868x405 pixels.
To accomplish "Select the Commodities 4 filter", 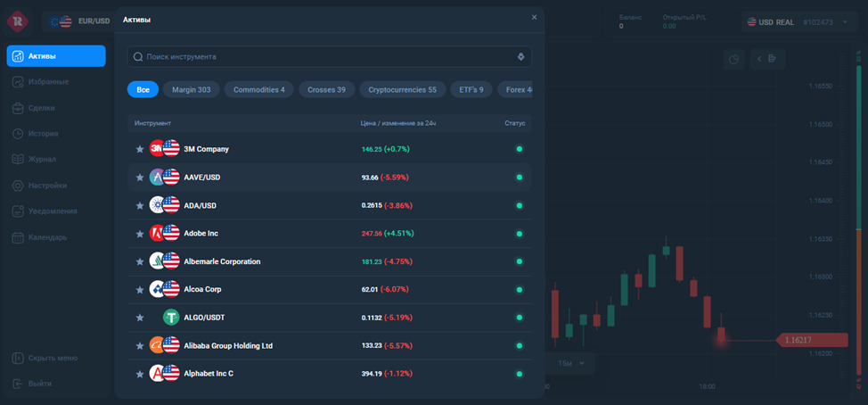I will point(259,89).
